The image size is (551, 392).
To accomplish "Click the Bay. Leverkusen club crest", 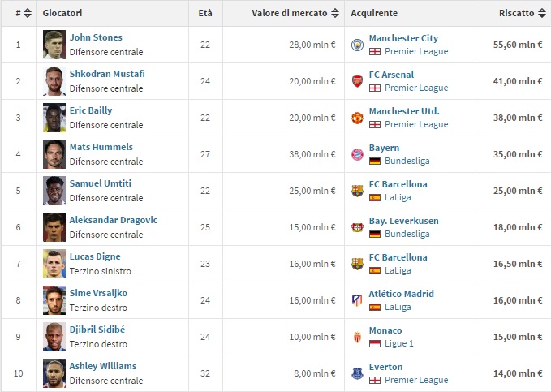I will 357,227.
